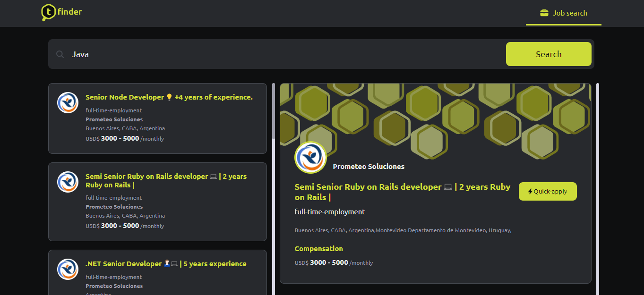
Task: Click the job detail panel scrollbar
Action: click(x=597, y=189)
